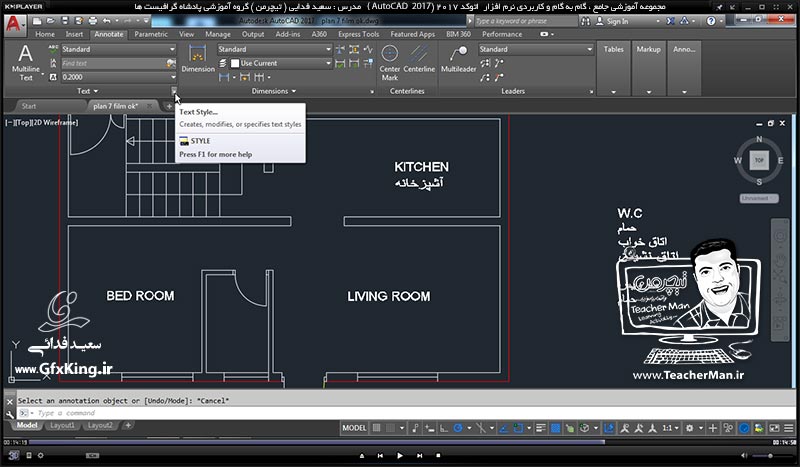Click the binoculars search icon

(585, 21)
